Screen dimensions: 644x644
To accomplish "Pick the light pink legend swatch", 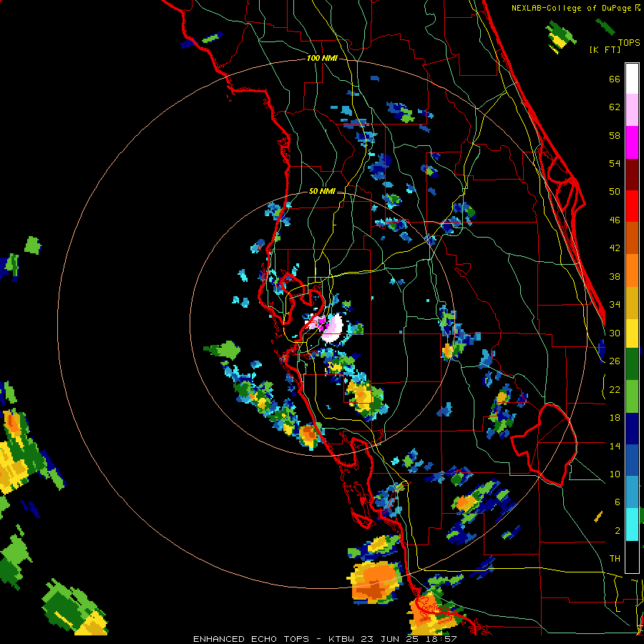I will pyautogui.click(x=632, y=109).
